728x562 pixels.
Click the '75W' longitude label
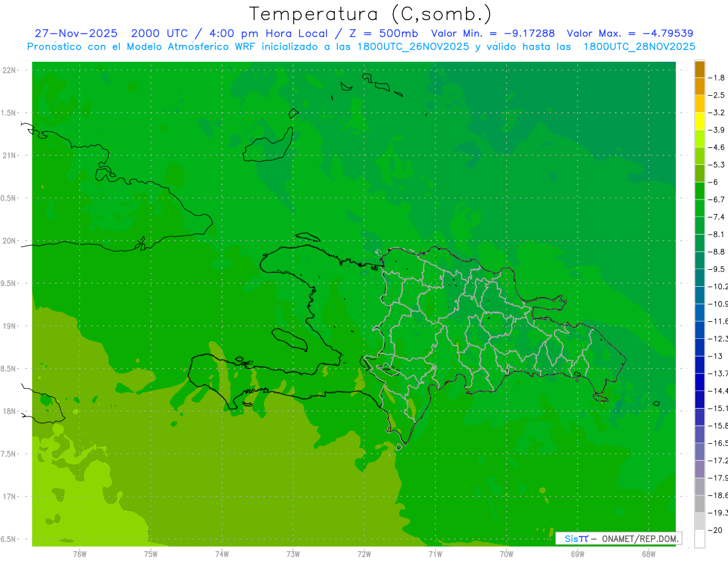coord(151,554)
